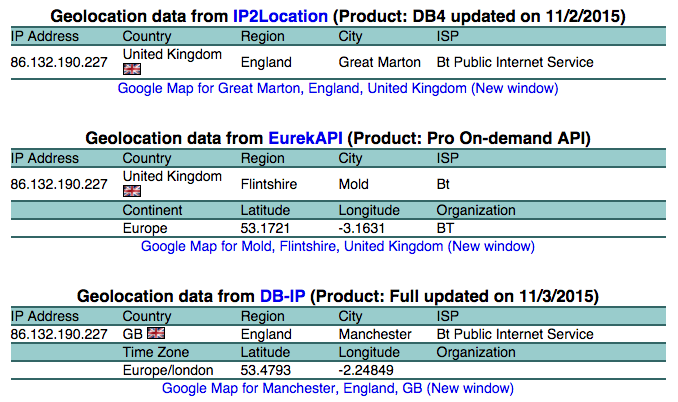
Task: Open Google Map for Great Marton
Action: click(x=337, y=88)
